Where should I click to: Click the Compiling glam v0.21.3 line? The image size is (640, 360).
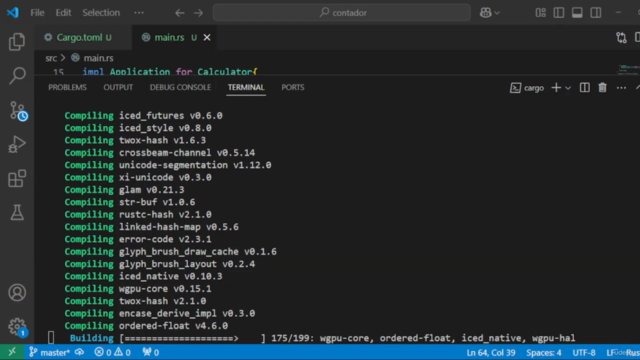[x=124, y=190]
